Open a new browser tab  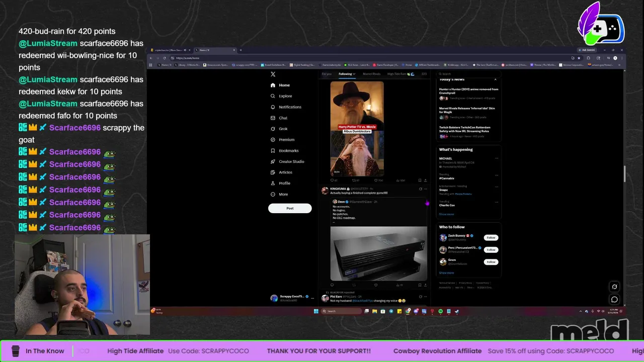(240, 50)
